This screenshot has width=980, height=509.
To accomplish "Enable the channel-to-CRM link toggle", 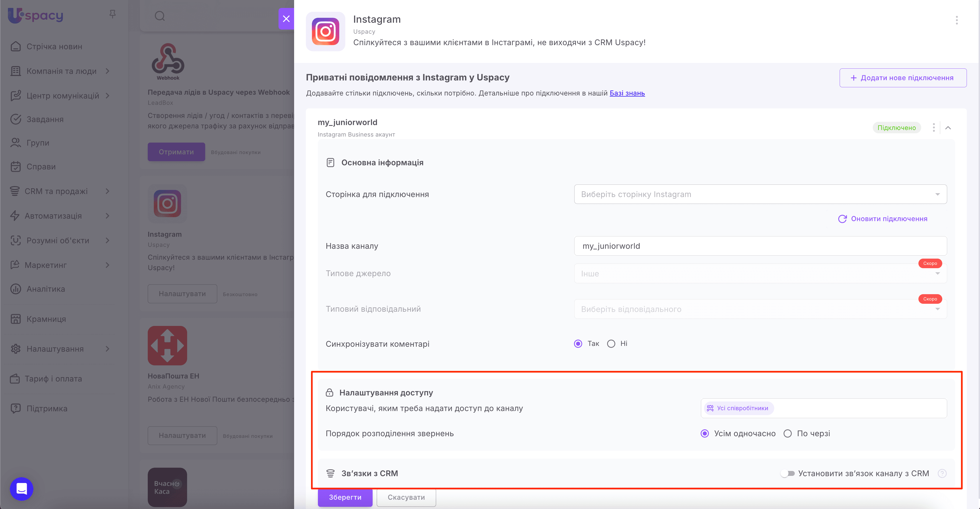I will click(787, 473).
